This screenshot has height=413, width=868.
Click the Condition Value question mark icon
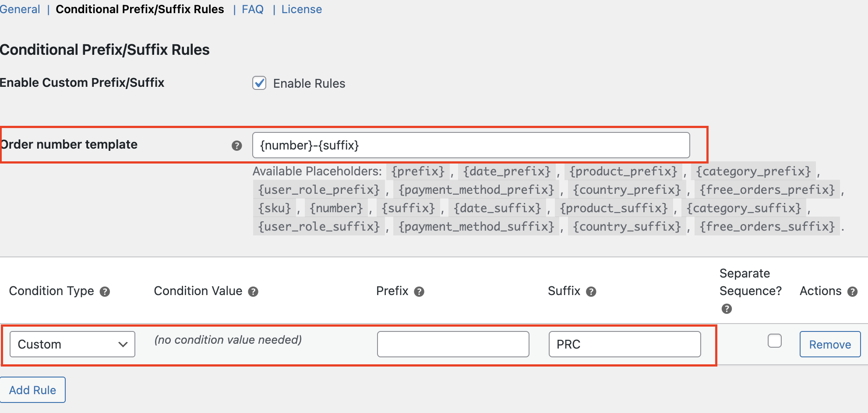pos(253,291)
